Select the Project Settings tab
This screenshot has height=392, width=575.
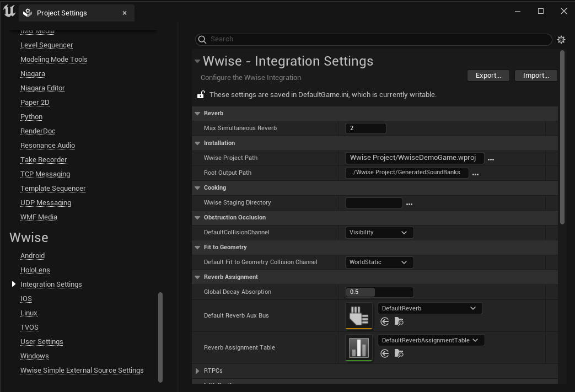[x=62, y=13]
